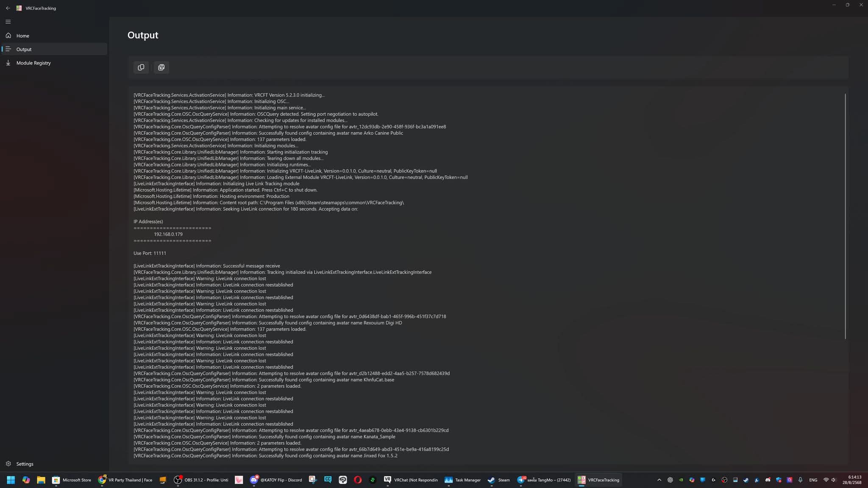
Task: Click the green S app icon on taskbar
Action: tap(373, 480)
